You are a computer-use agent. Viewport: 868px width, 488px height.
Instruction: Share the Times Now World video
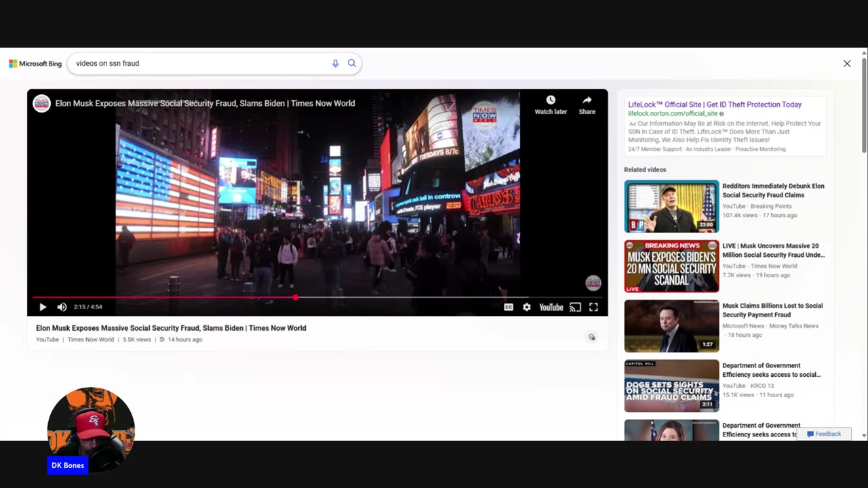pos(587,104)
